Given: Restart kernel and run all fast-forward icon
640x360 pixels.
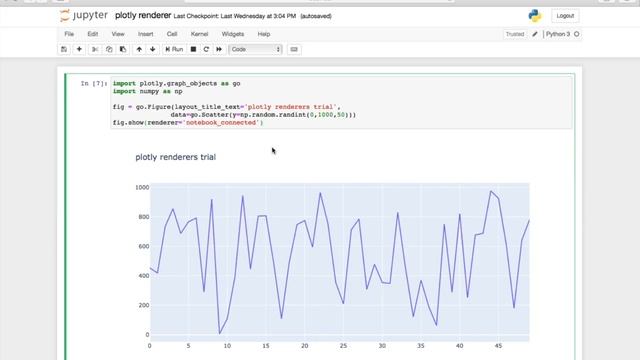Looking at the screenshot, I should click(219, 49).
